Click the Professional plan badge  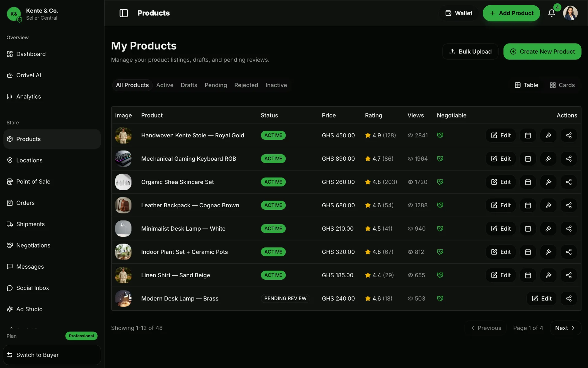pos(81,336)
